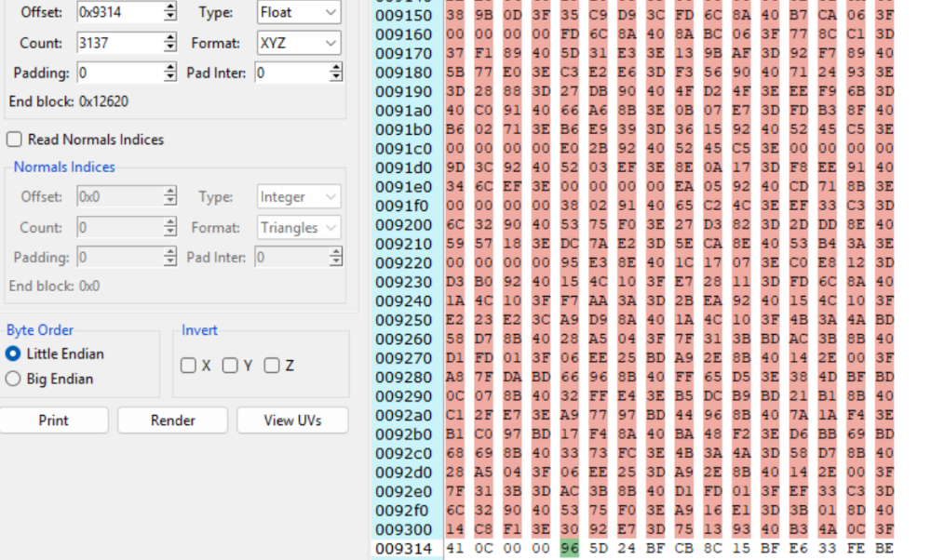This screenshot has width=931, height=560.
Task: Click the Offset field containing 0x9314
Action: [x=120, y=12]
